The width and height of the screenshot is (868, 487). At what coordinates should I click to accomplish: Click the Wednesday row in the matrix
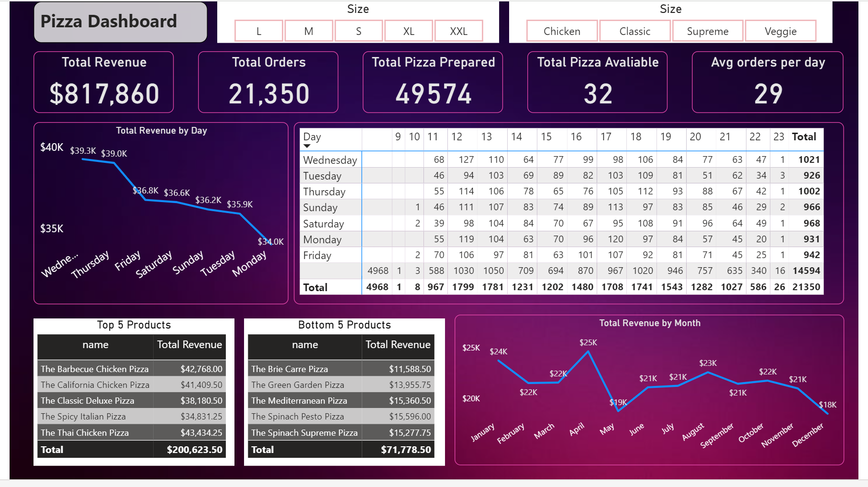point(330,160)
